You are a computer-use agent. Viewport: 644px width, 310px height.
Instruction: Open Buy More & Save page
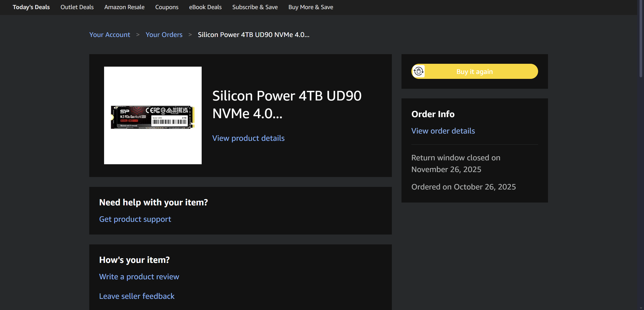[311, 7]
